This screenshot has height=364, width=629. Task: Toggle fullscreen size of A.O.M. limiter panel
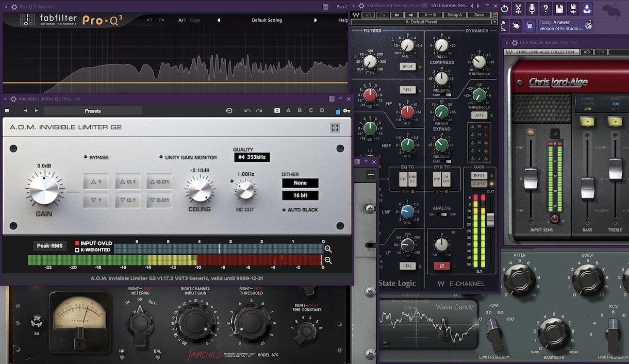(x=335, y=127)
